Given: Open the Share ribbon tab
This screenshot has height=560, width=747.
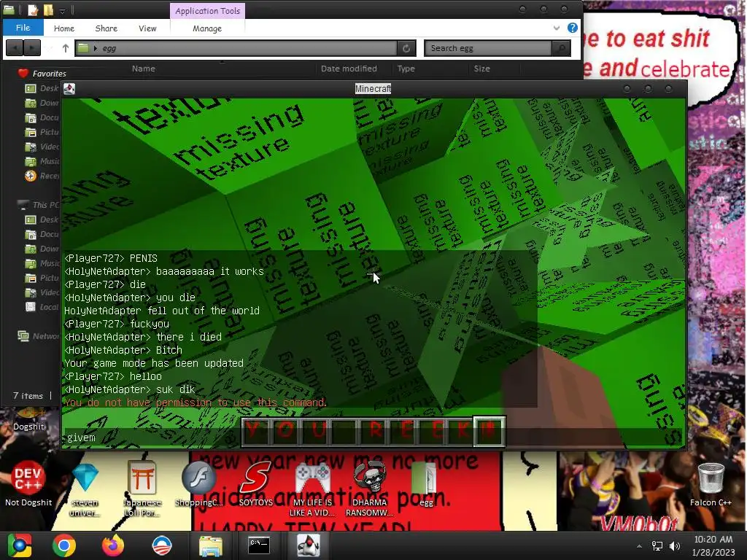Looking at the screenshot, I should [x=107, y=28].
